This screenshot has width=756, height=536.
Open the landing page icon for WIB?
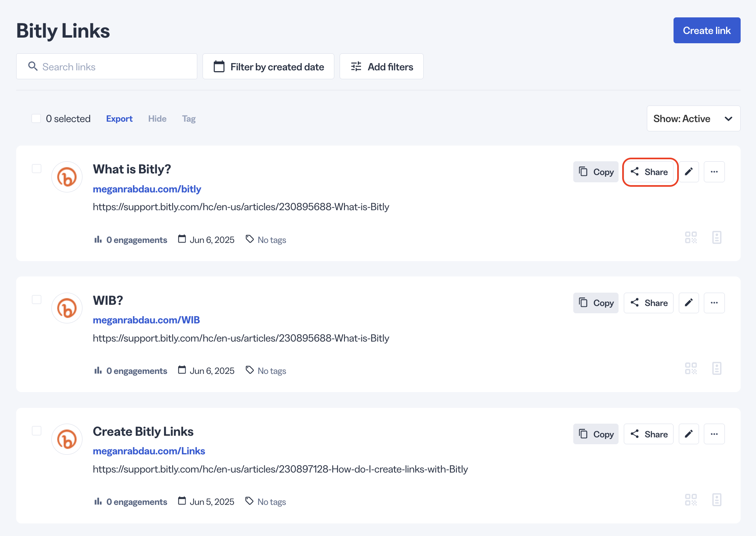click(x=717, y=368)
